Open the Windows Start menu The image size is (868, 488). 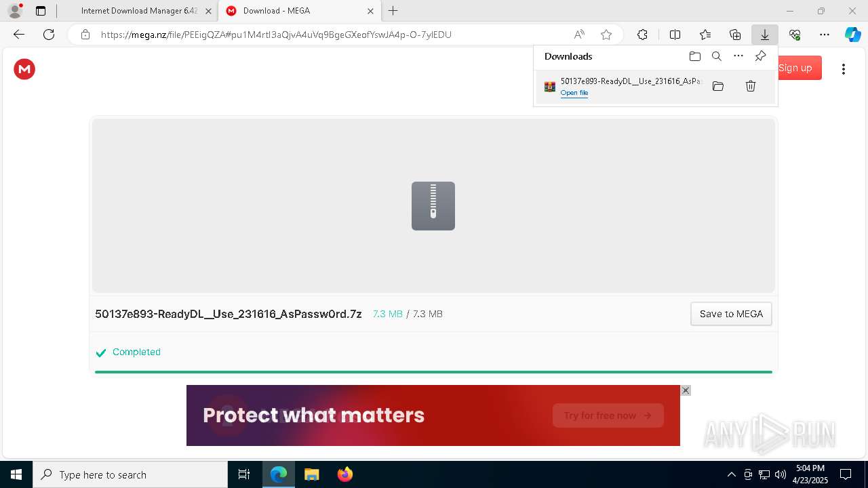16,474
